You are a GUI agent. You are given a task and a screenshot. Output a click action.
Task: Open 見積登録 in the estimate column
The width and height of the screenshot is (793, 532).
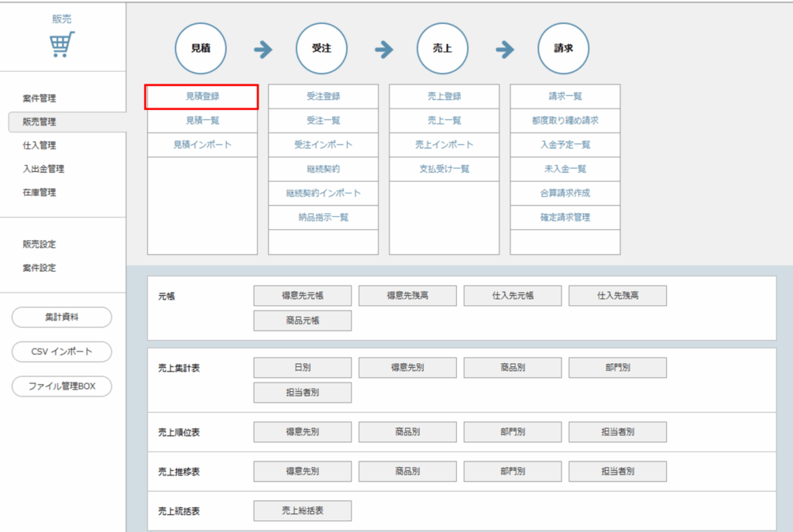click(202, 97)
